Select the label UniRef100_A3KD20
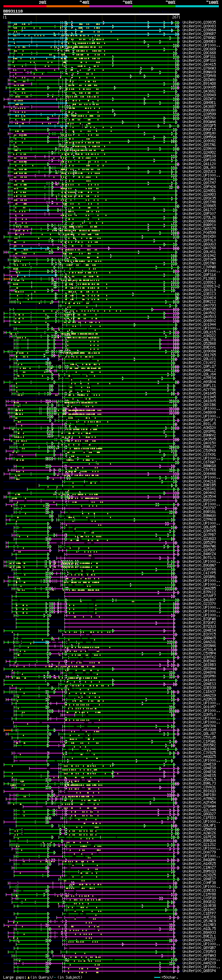This screenshot has height=980, width=222. tap(199, 428)
